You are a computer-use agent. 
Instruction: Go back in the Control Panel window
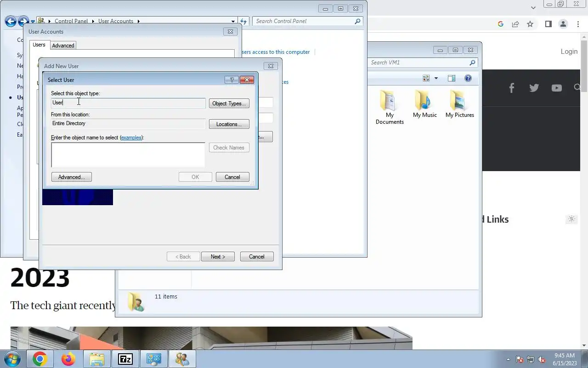pos(11,21)
